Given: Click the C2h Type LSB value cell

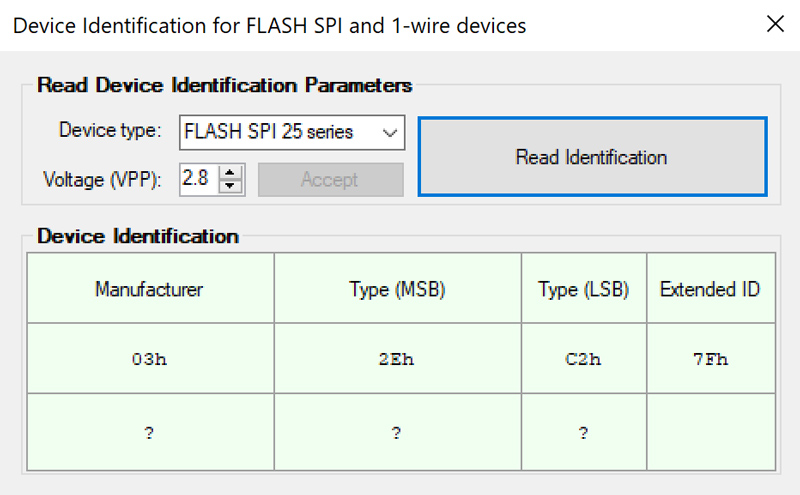Looking at the screenshot, I should (583, 359).
